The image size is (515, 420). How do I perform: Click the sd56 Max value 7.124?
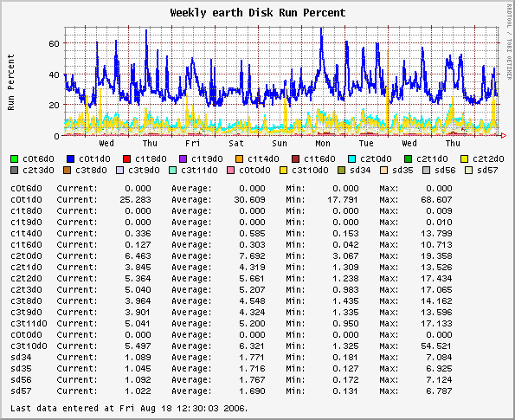(x=439, y=380)
